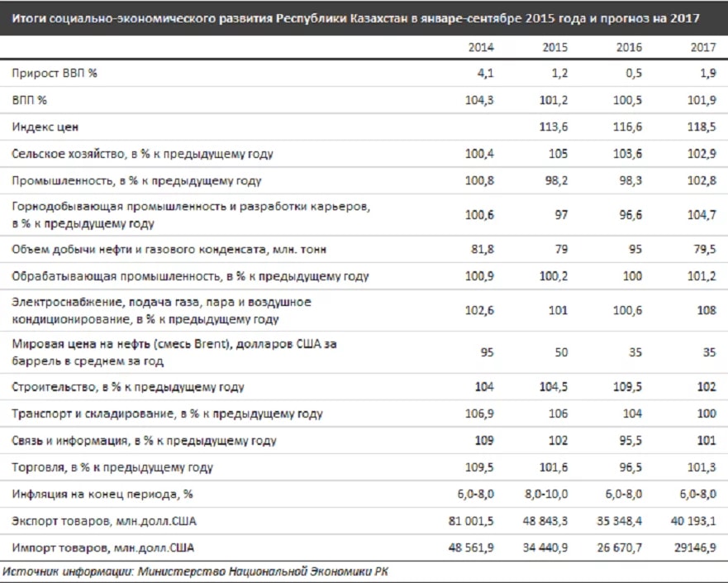
Task: Select the 'Обрабатывающая промышленность' row label
Action: [x=190, y=276]
